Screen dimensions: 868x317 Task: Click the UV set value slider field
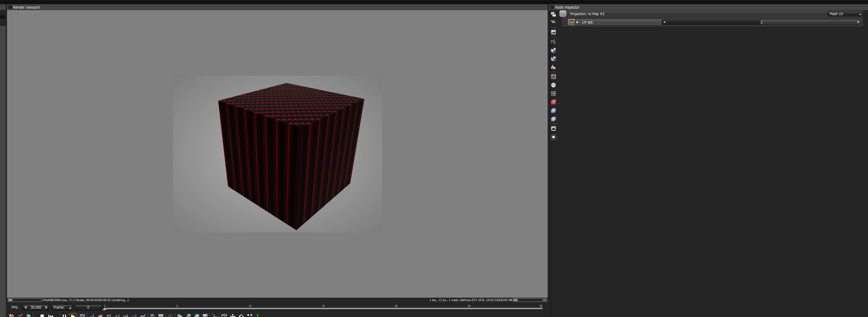(761, 22)
